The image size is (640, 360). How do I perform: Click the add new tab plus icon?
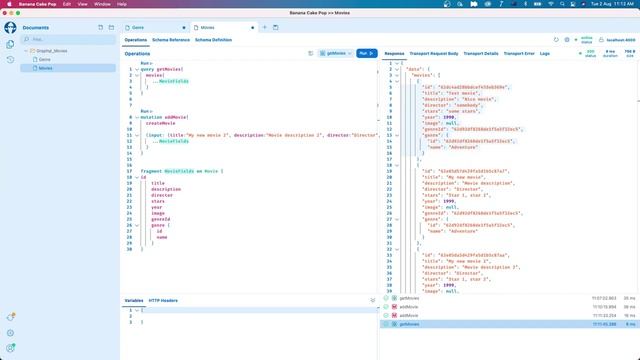[264, 27]
